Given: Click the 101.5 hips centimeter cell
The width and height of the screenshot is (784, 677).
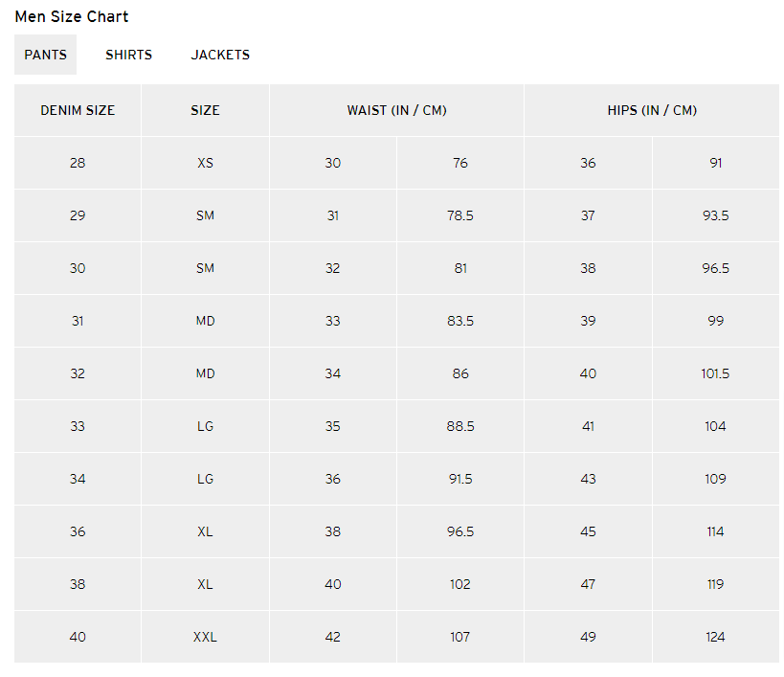Looking at the screenshot, I should click(x=715, y=373).
